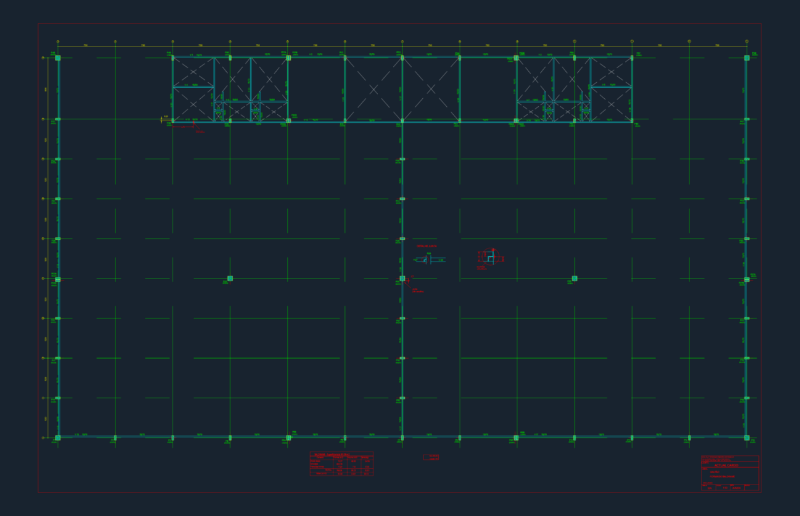Select the red title block in the sheet corner
Screen dimensions: 800x516
click(730, 473)
